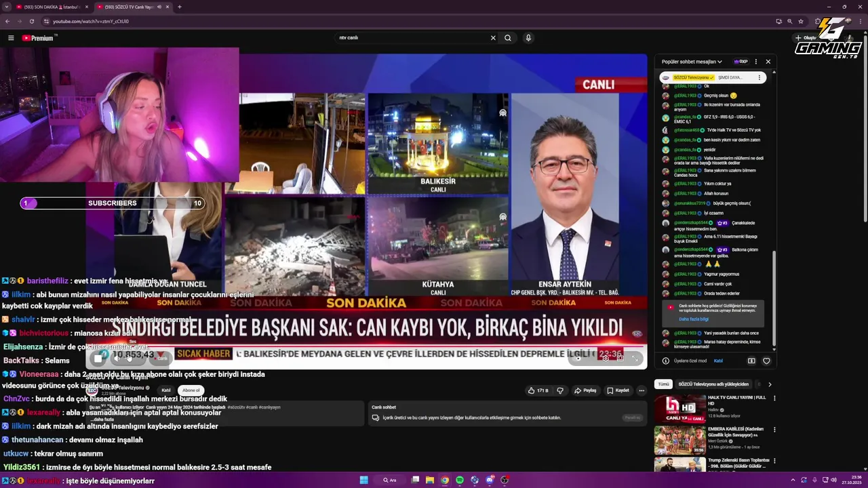868x488 pixels.
Task: Reload the page with refresh icon
Action: pos(31,21)
